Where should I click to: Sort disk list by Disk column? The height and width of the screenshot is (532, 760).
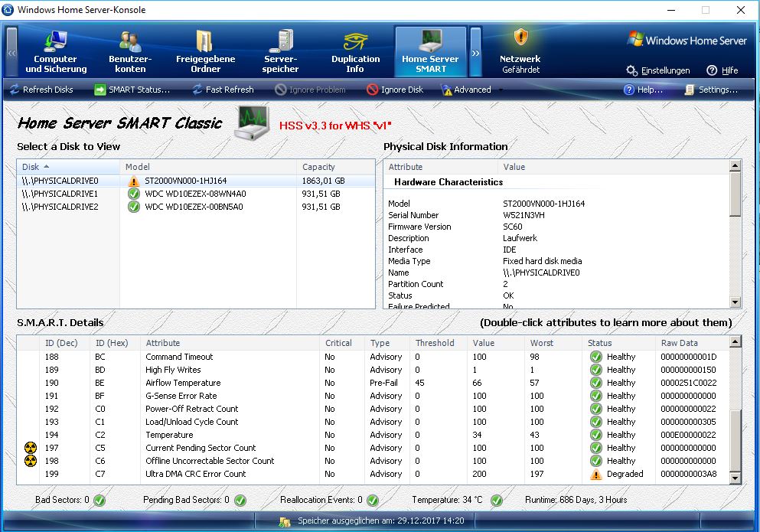tap(68, 167)
